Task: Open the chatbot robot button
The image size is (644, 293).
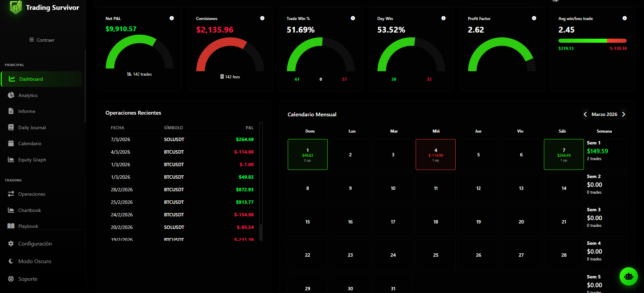Action: (x=629, y=276)
